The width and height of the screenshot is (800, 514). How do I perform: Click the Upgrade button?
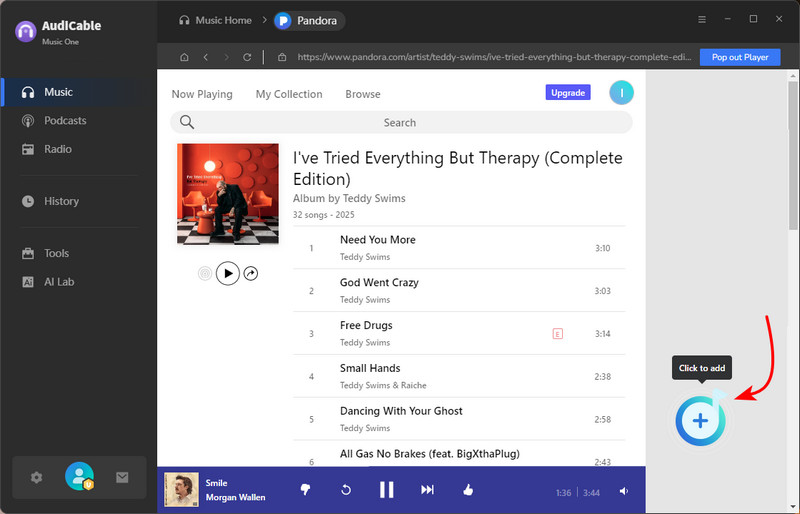click(568, 92)
